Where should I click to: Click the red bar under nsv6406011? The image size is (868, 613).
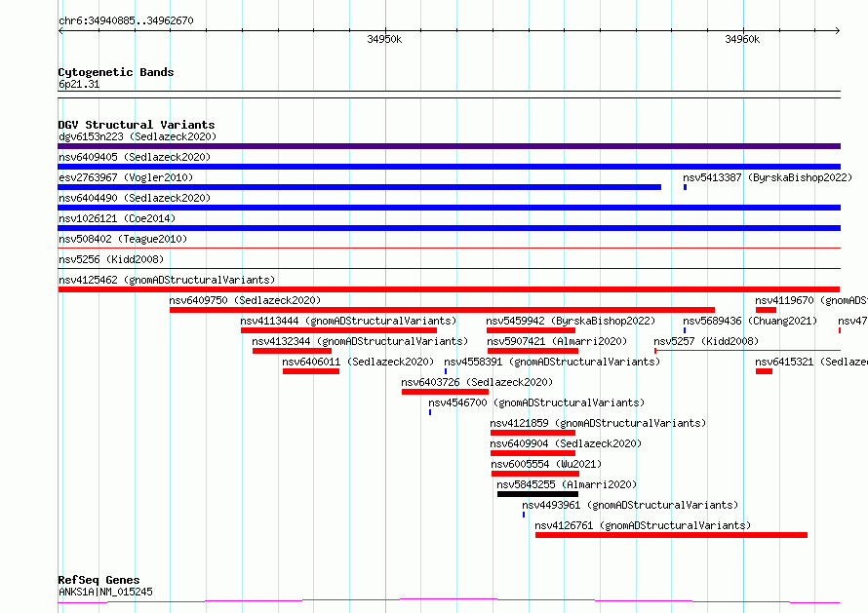pos(311,371)
